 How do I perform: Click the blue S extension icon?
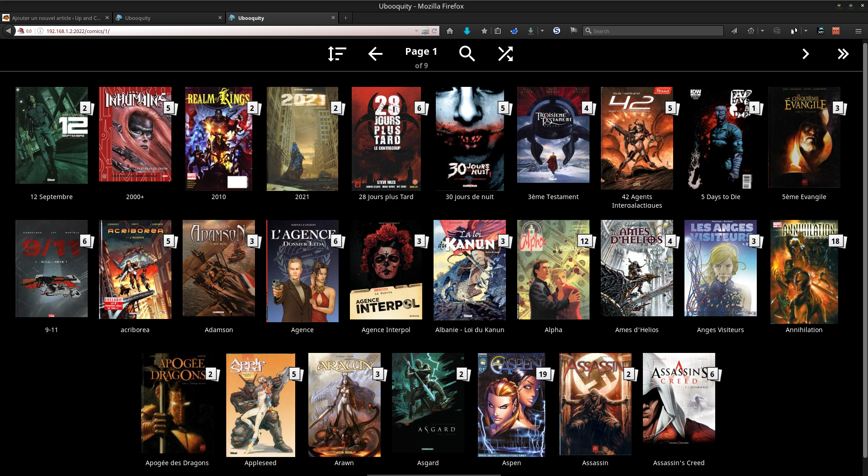pyautogui.click(x=557, y=31)
